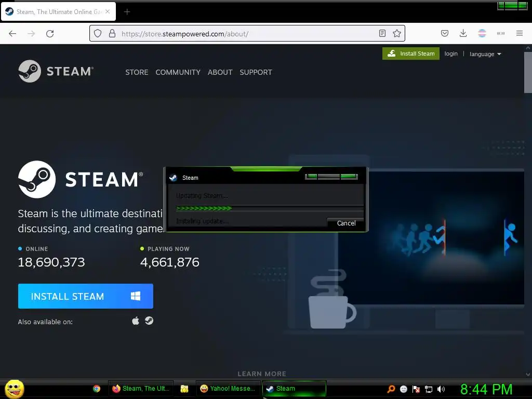Click the Portal game video thumbnail
The width and height of the screenshot is (532, 399).
[x=431, y=237]
